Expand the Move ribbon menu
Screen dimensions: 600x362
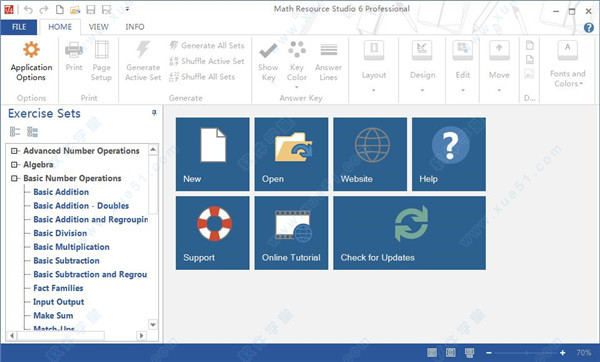click(x=499, y=67)
